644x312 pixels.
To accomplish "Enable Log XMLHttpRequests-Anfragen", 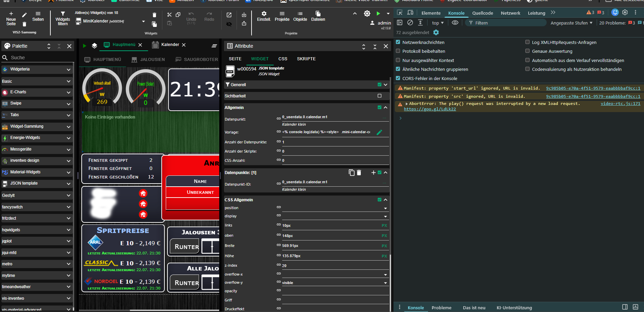I will (527, 42).
